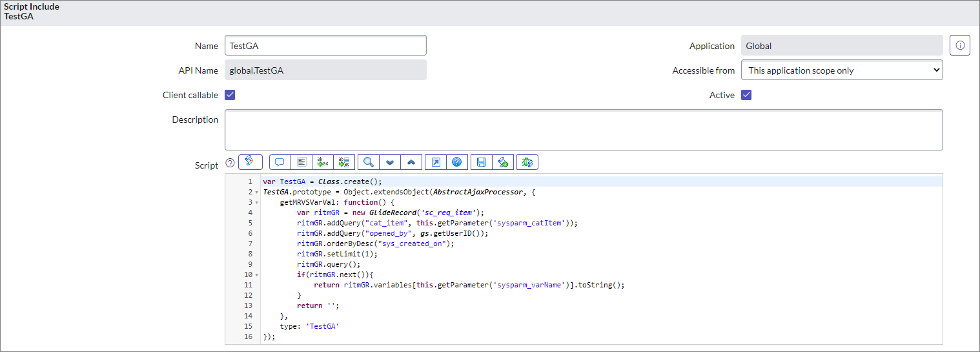The width and height of the screenshot is (980, 352).
Task: Uncheck the Active checkbox
Action: (746, 95)
